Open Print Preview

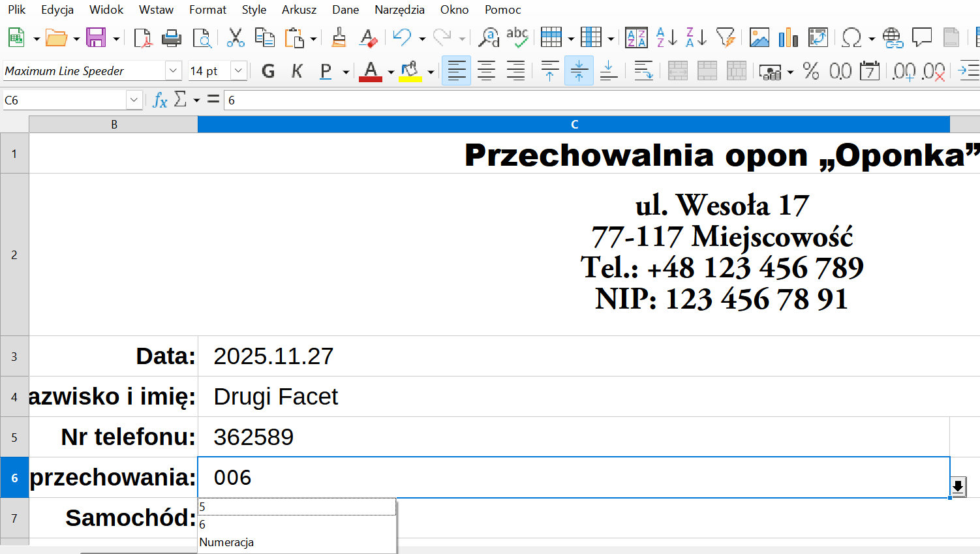click(x=202, y=38)
